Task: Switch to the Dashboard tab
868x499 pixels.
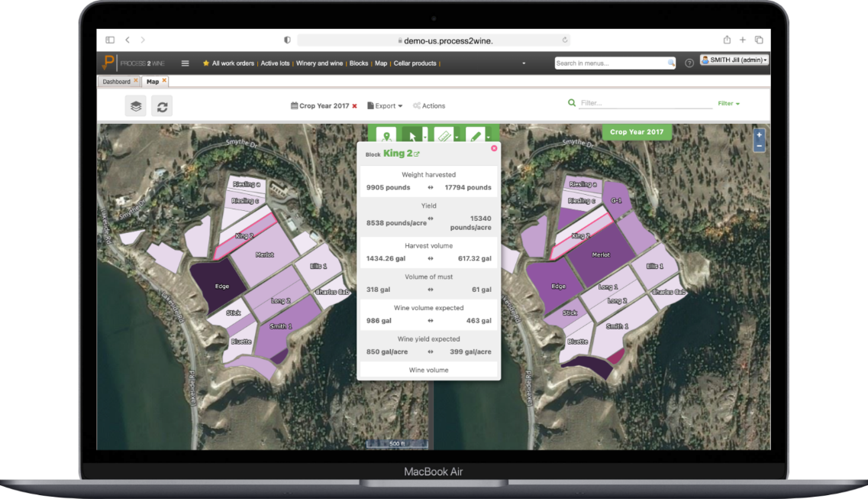Action: [118, 81]
